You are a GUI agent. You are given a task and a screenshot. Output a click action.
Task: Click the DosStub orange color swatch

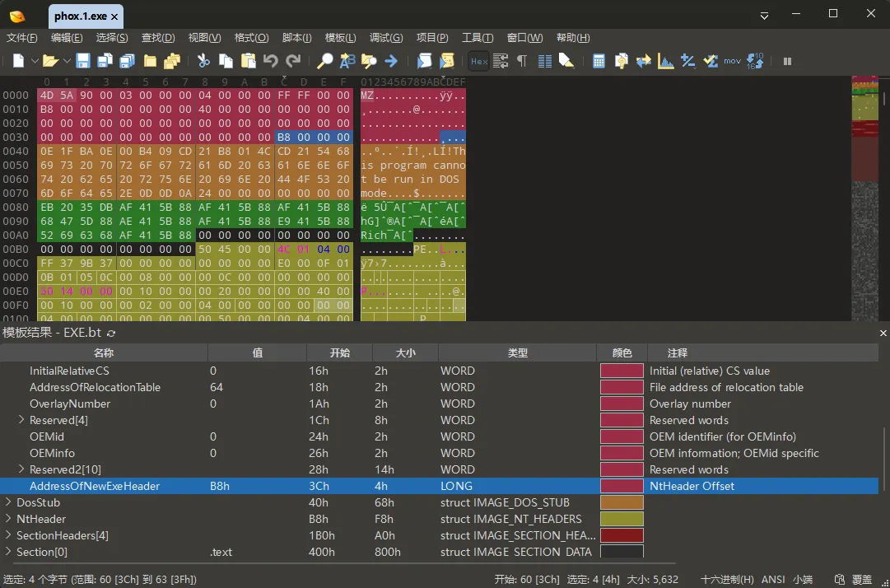[622, 502]
